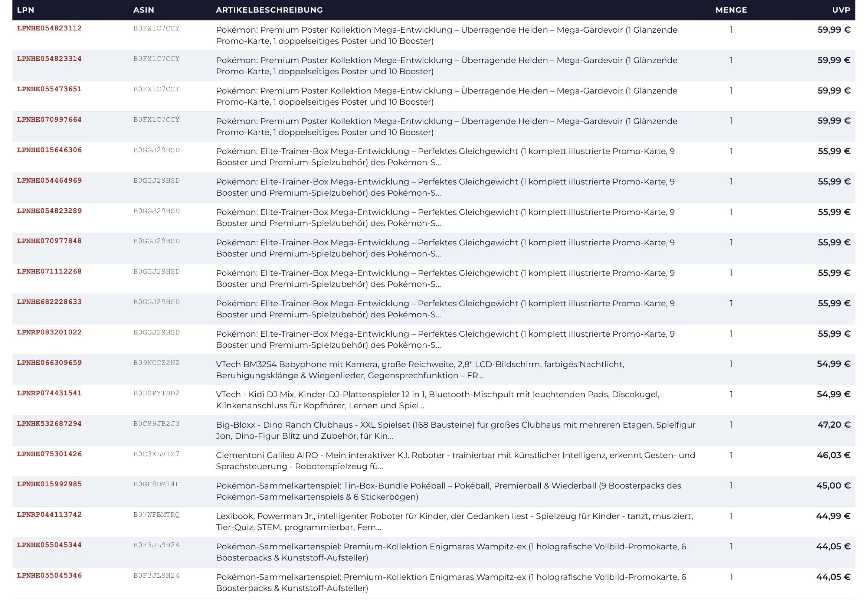
Task: Open the Big-Bloxx Dino Ranch Clubhaus description
Action: (456, 430)
